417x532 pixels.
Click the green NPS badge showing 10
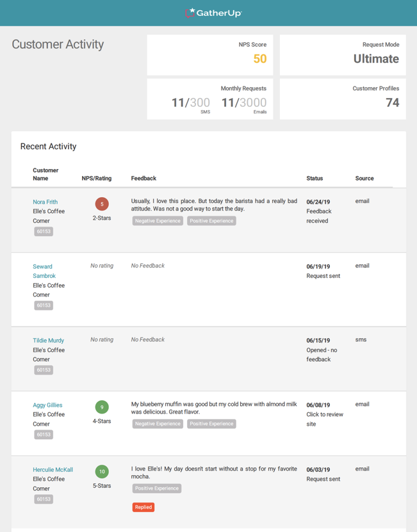102,472
